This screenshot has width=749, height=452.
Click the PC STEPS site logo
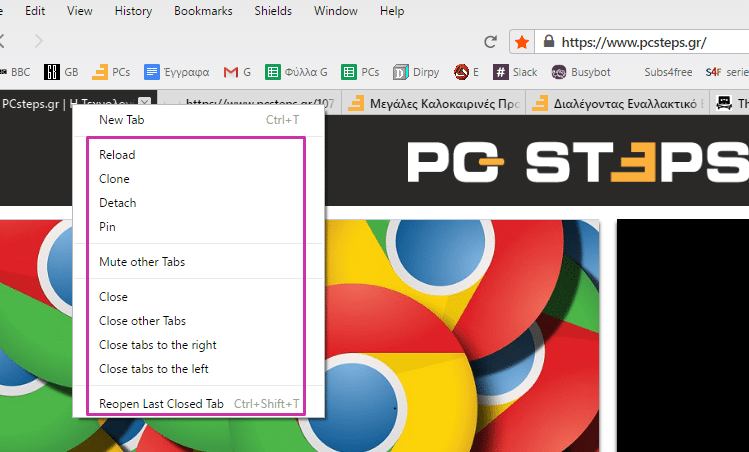click(578, 161)
